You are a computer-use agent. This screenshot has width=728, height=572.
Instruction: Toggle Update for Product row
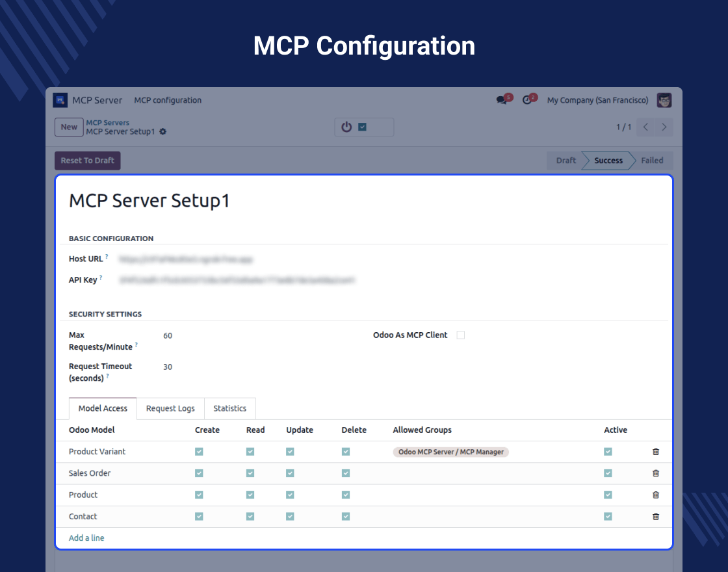[290, 495]
